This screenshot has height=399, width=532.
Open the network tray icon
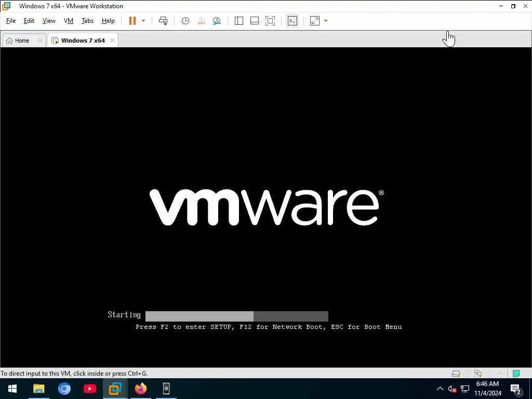click(465, 389)
